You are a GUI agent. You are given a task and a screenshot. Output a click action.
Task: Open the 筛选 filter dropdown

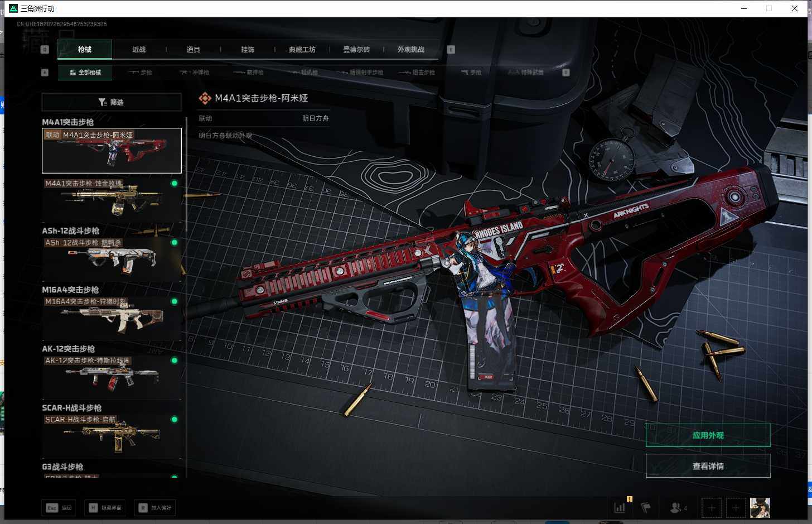(112, 102)
